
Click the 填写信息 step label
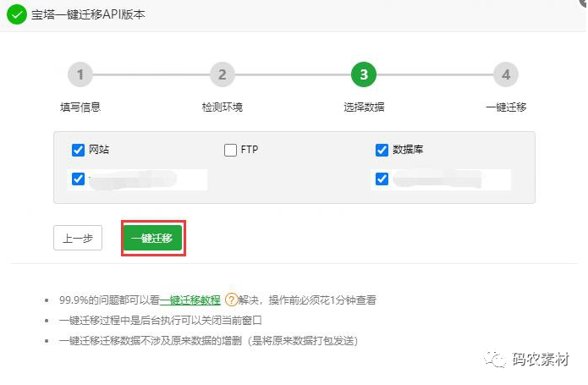[80, 107]
